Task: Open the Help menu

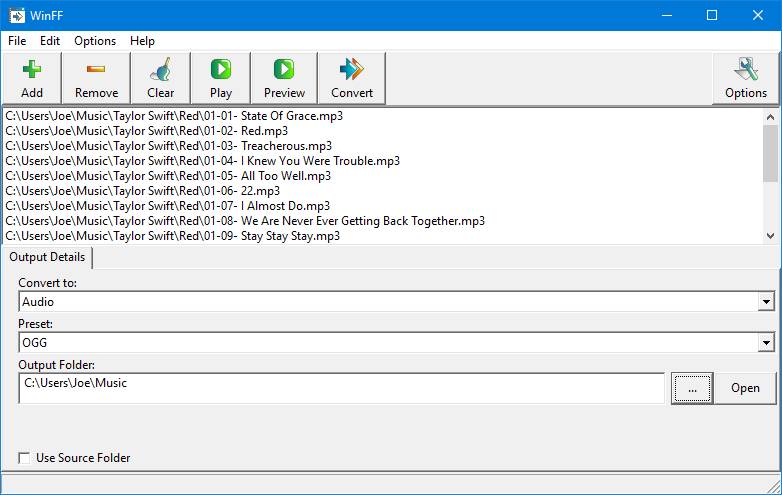Action: pos(142,41)
